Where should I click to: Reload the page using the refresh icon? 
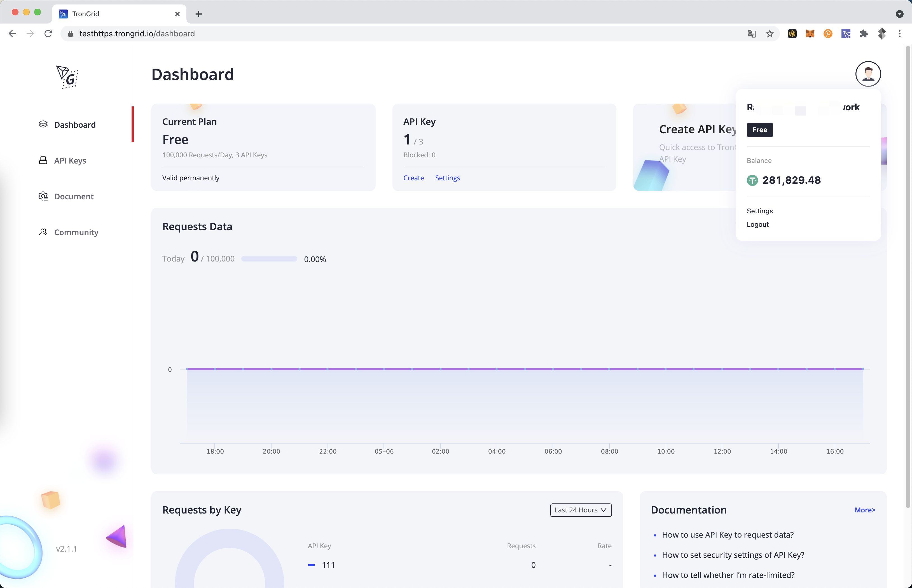click(48, 34)
